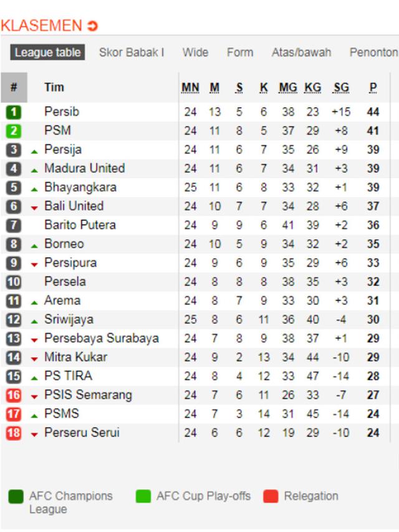
Task: Click the down arrow beside Bali United
Action: (x=35, y=206)
